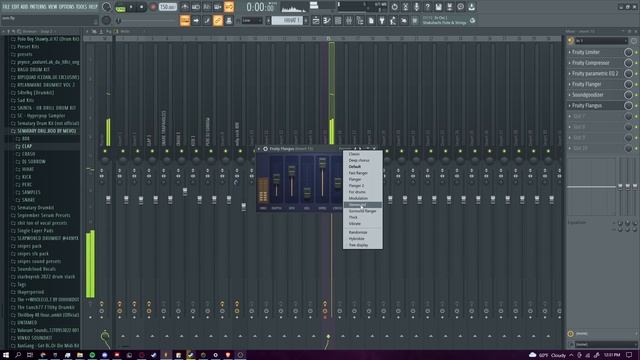Open Fruity parametric EQ 2 slot arrow menu
This screenshot has height=360, width=640.
(x=570, y=73)
